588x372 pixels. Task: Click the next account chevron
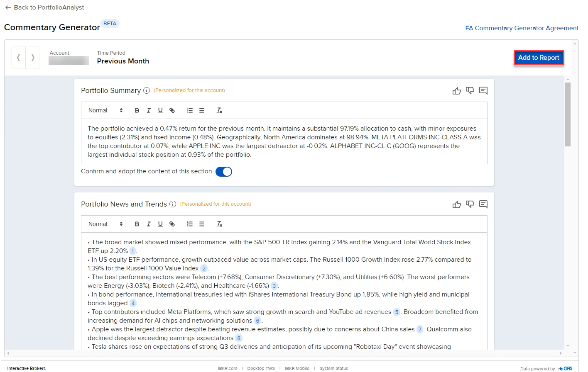pyautogui.click(x=33, y=58)
